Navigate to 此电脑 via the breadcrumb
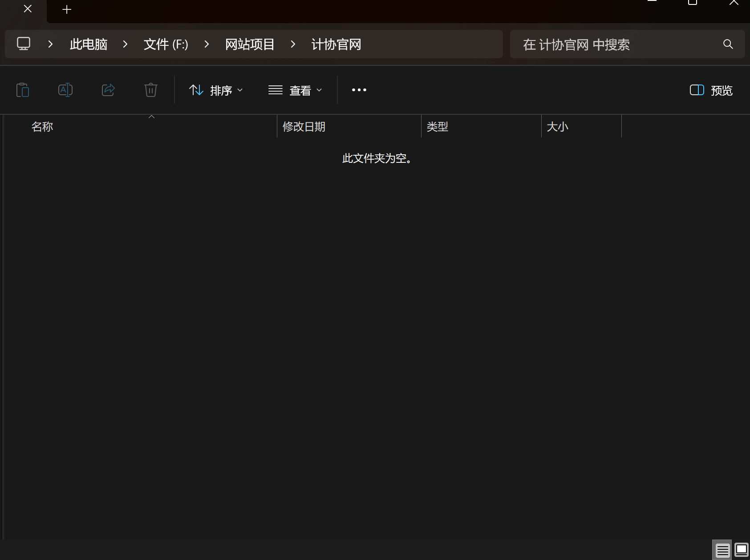The image size is (750, 560). tap(88, 44)
